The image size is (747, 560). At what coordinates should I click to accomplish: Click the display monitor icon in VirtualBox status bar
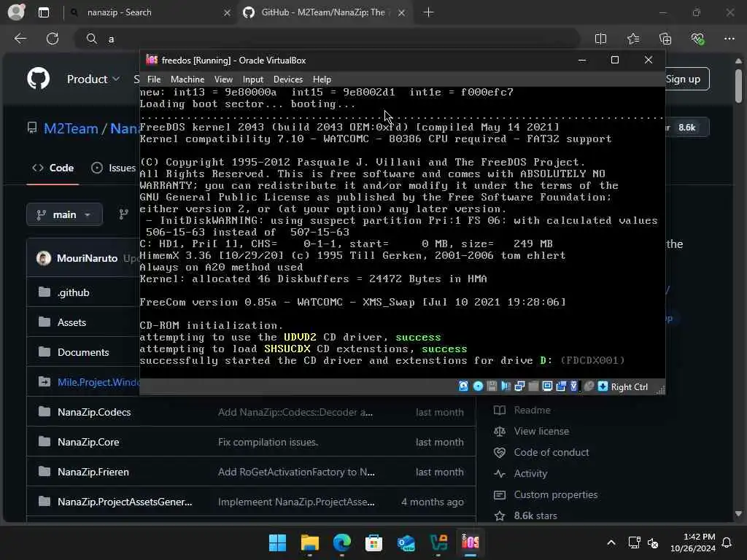[547, 386]
